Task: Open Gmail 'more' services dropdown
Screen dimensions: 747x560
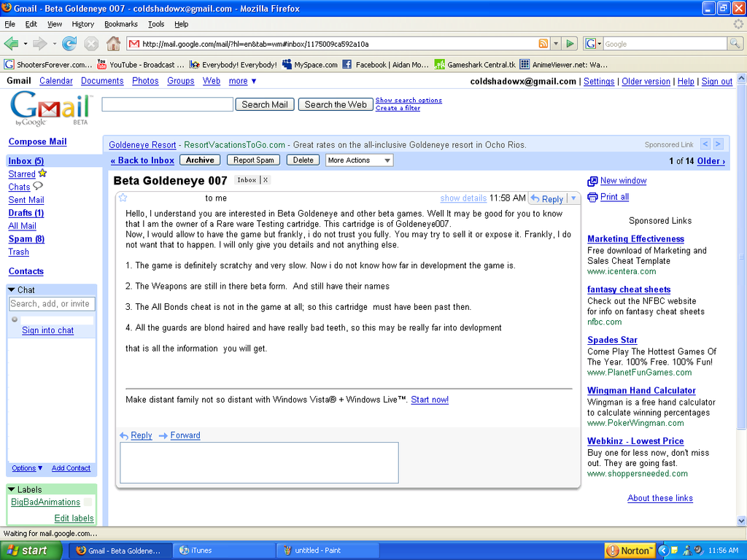Action: pos(242,81)
